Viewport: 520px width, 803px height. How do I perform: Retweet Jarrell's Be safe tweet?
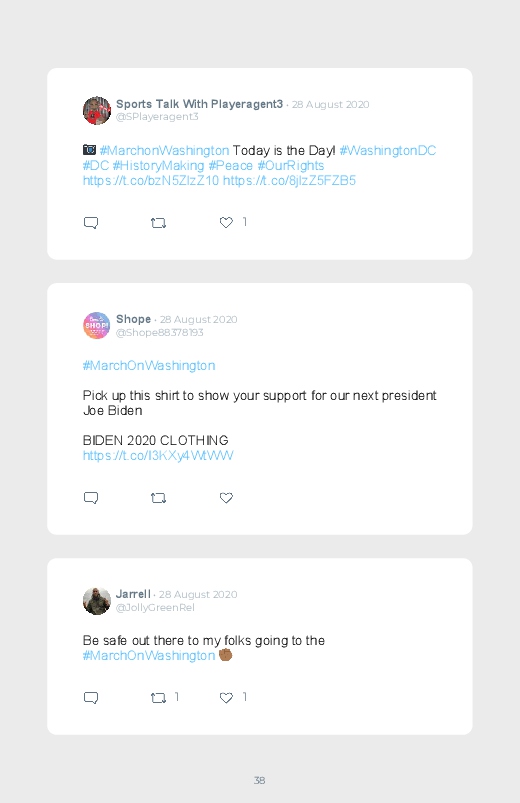(x=158, y=698)
